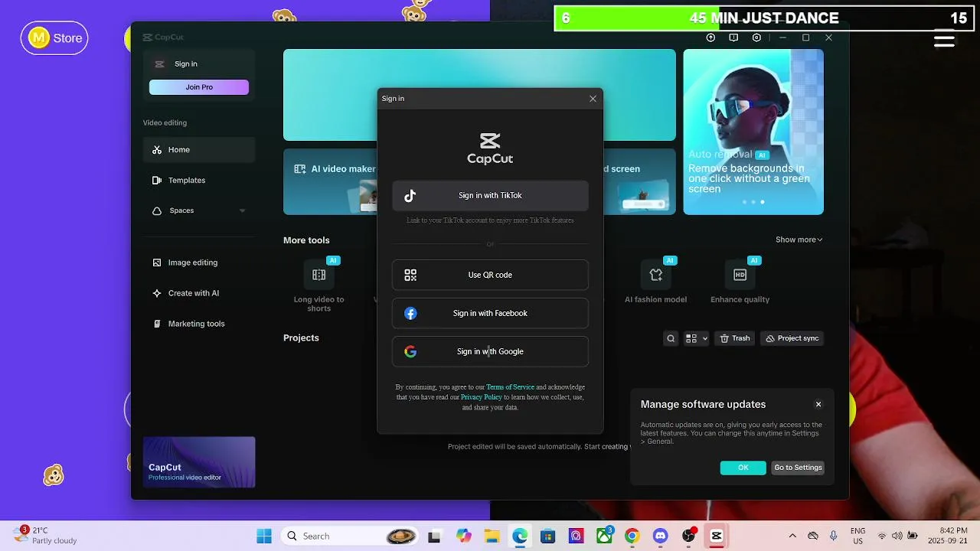This screenshot has height=551, width=980.
Task: Click the TikTok logo icon
Action: pos(410,196)
